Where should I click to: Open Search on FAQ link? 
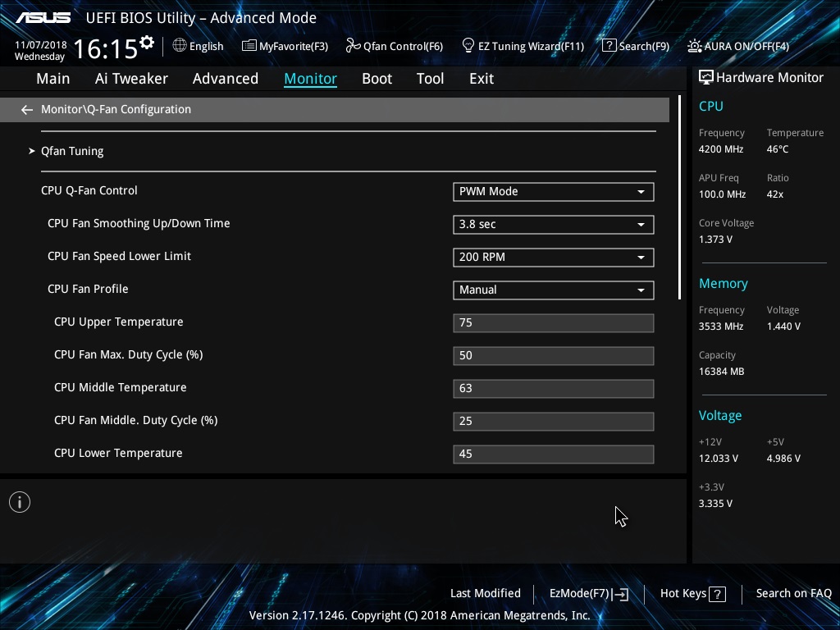pos(793,594)
